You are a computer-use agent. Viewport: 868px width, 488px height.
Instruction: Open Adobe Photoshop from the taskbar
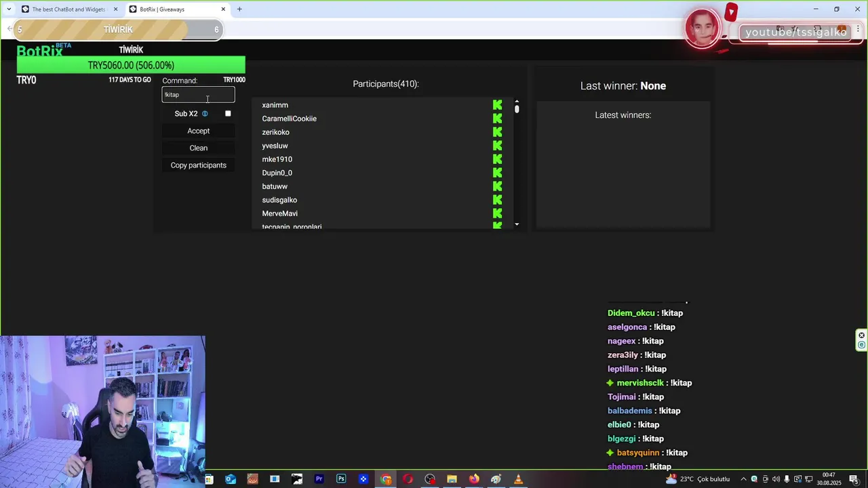coord(341,479)
